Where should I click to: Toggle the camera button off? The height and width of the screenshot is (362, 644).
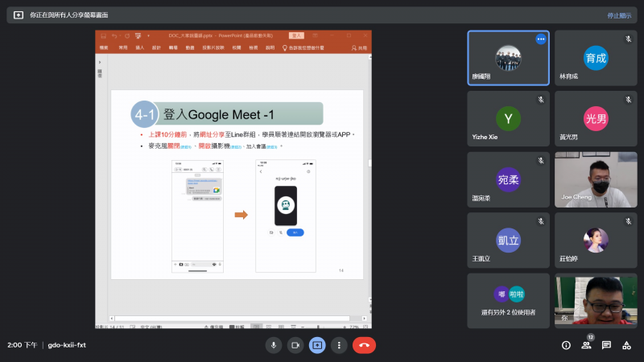click(x=295, y=344)
